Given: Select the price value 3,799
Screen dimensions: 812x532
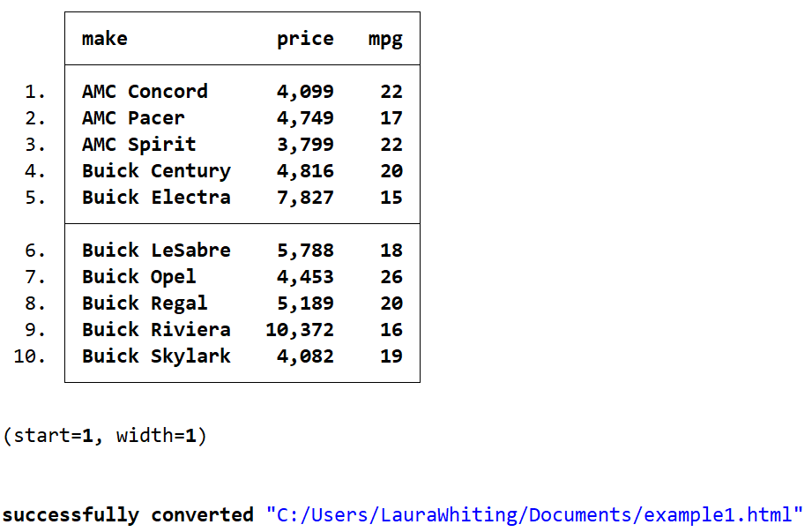Looking at the screenshot, I should [x=305, y=145].
